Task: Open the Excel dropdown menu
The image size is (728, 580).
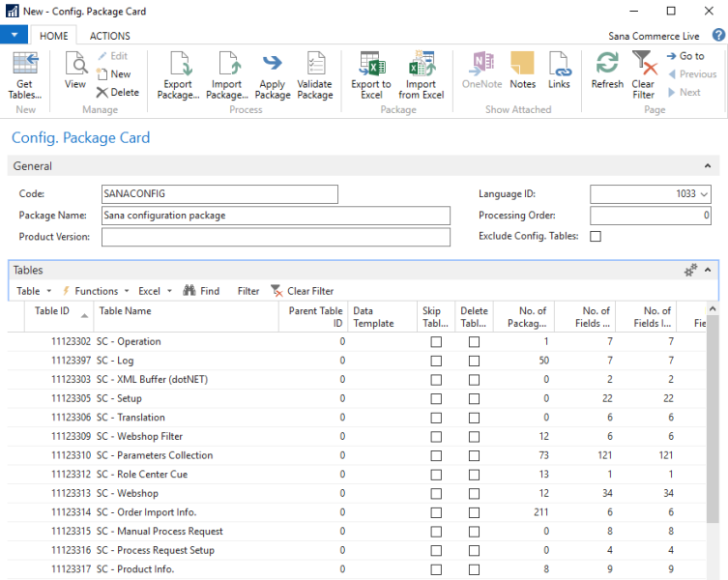Action: tap(155, 291)
